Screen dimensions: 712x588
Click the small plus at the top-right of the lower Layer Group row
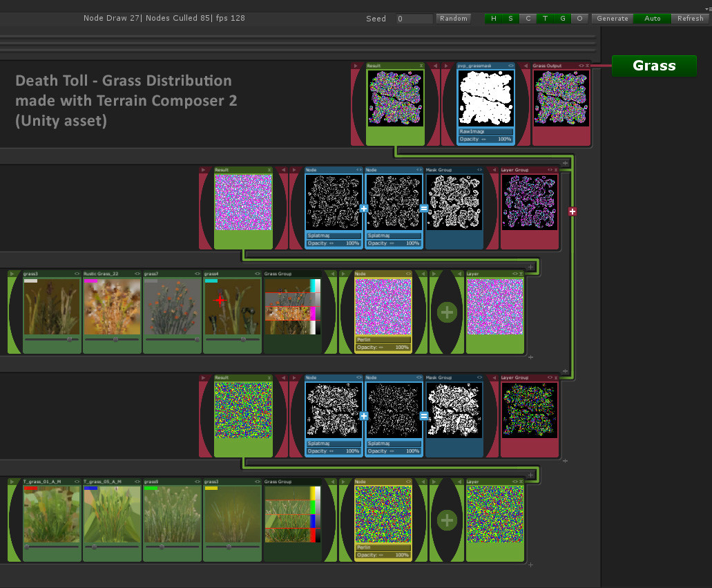[x=566, y=371]
